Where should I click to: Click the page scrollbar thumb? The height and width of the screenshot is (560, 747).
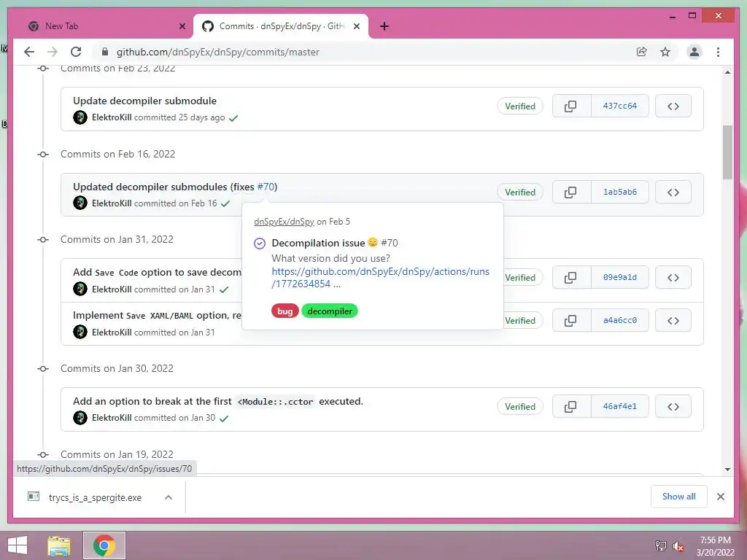click(x=727, y=152)
